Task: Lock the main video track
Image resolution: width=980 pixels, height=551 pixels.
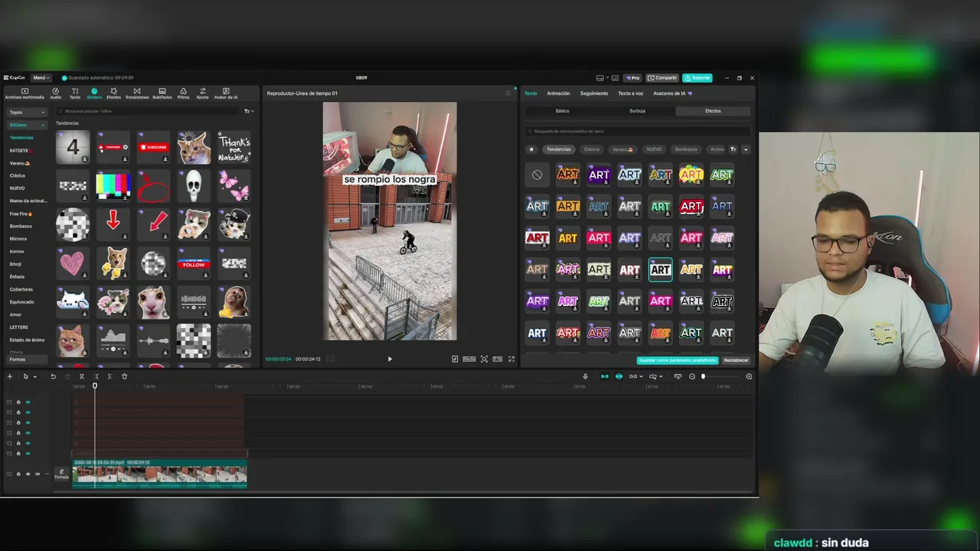Action: (18, 474)
